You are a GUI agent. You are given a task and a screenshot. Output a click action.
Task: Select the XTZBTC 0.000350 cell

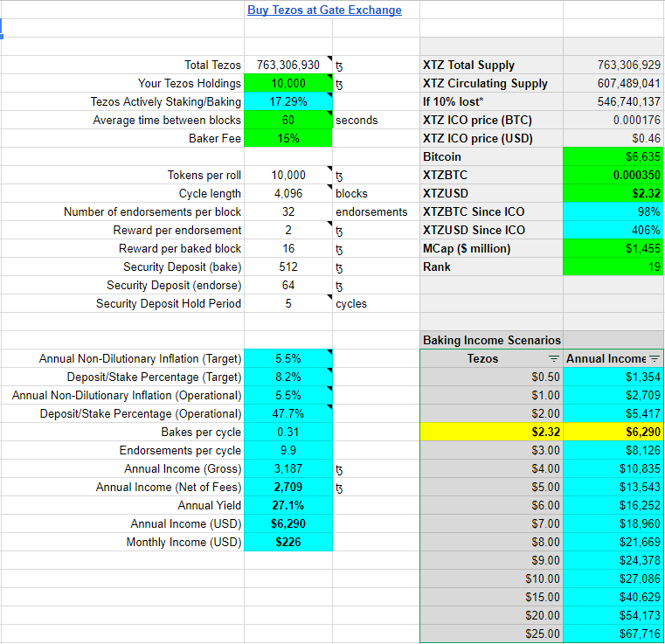coord(613,175)
